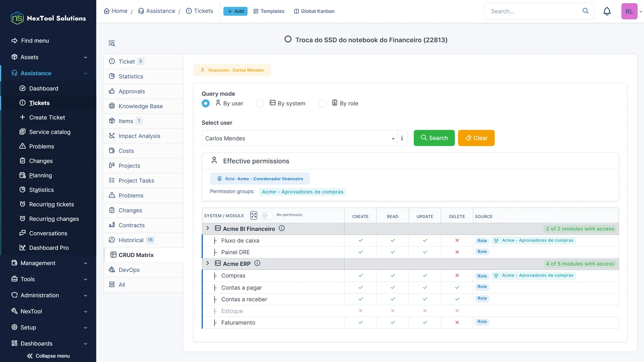Viewport: 644px width, 362px height.
Task: Expand the Administration sidebar section
Action: tap(48, 295)
